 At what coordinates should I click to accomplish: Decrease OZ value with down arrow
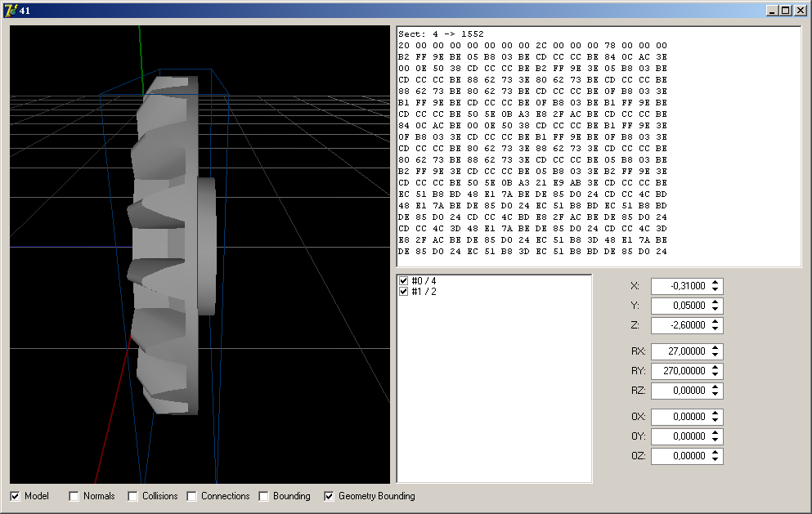716,459
